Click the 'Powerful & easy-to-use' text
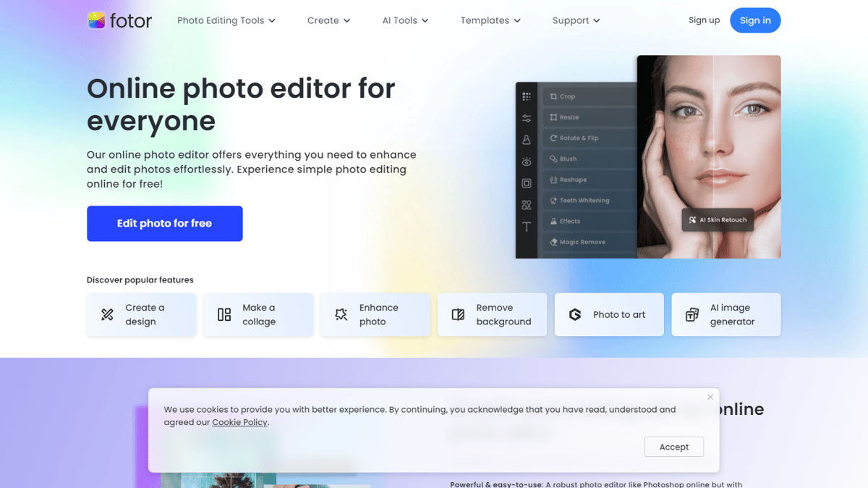This screenshot has height=488, width=868. pyautogui.click(x=495, y=484)
